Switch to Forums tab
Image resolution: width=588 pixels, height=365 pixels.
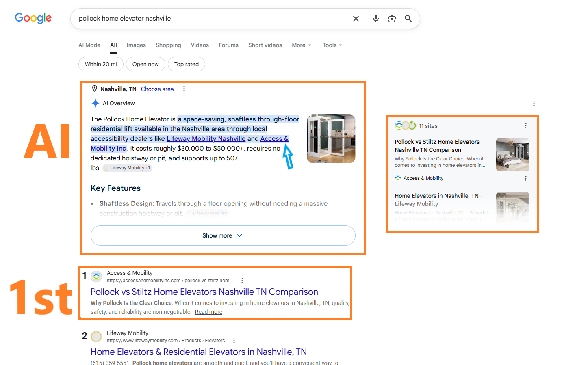(x=229, y=45)
